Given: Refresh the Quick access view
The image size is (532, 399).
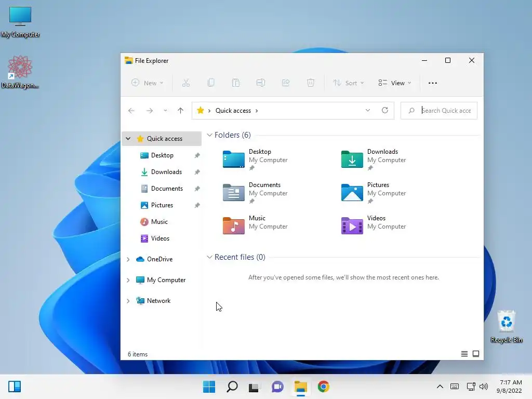Looking at the screenshot, I should (x=385, y=110).
